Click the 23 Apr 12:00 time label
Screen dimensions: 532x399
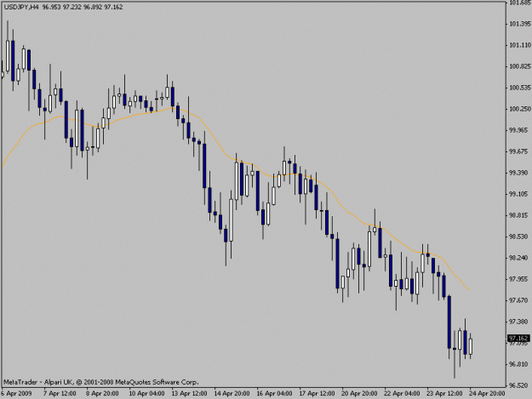tap(444, 394)
